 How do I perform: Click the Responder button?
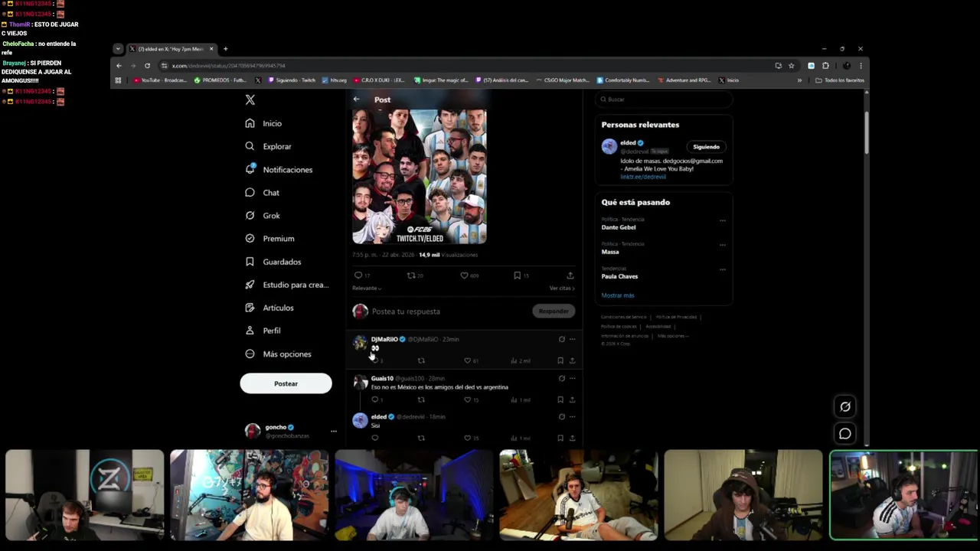[554, 311]
